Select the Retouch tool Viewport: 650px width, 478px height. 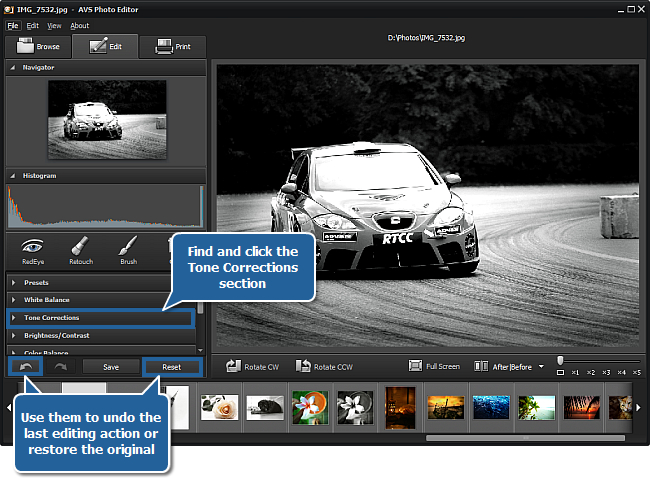click(x=81, y=251)
